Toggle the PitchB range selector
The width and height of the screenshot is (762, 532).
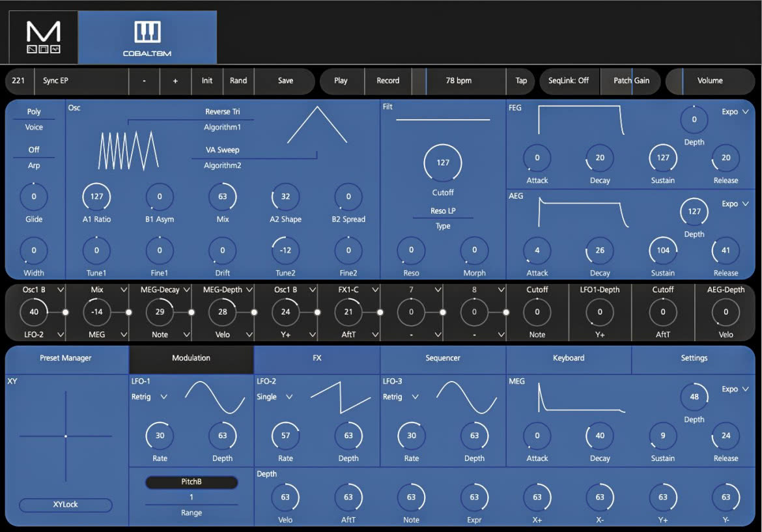coord(191,482)
